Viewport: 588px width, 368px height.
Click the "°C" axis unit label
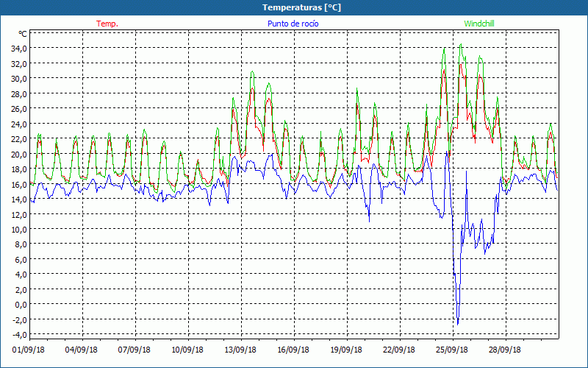[23, 34]
